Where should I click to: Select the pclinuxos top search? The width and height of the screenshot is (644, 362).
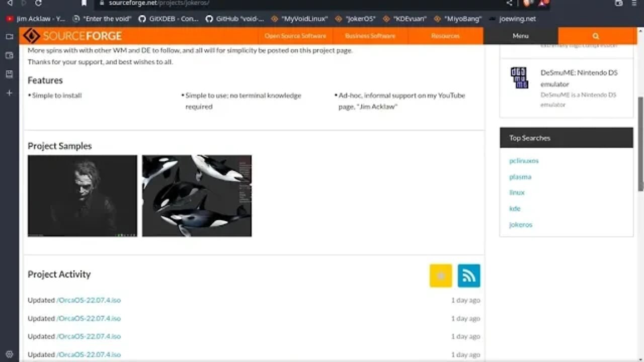pyautogui.click(x=524, y=161)
